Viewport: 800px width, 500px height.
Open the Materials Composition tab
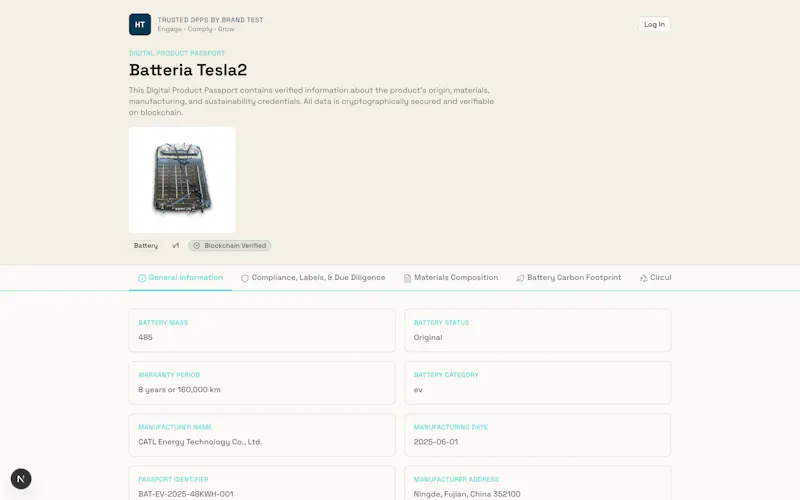(451, 278)
